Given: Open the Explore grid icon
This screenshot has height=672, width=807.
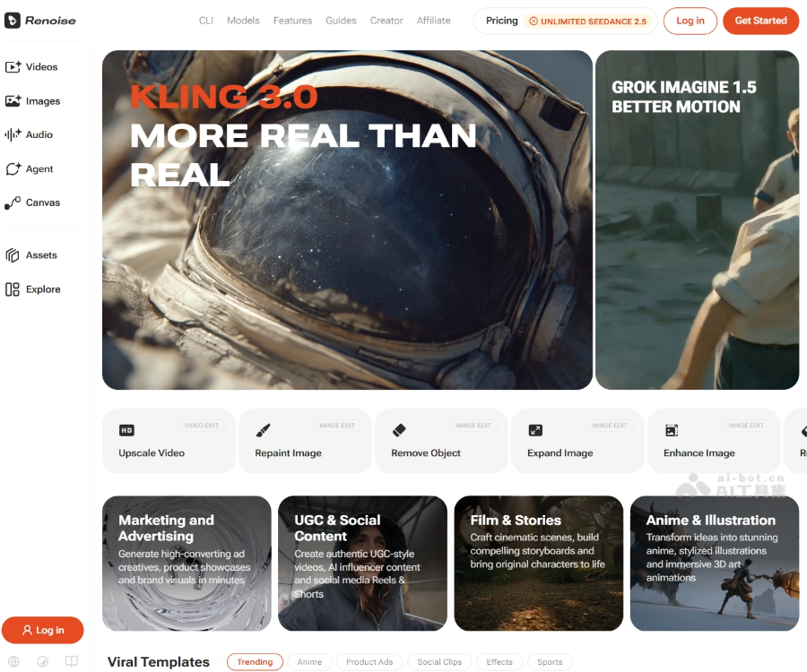Looking at the screenshot, I should 13,289.
